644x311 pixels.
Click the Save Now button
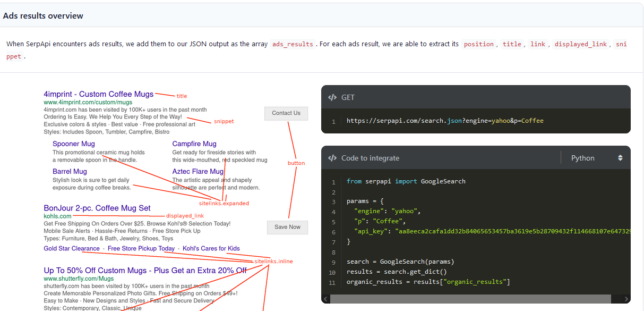tap(287, 227)
